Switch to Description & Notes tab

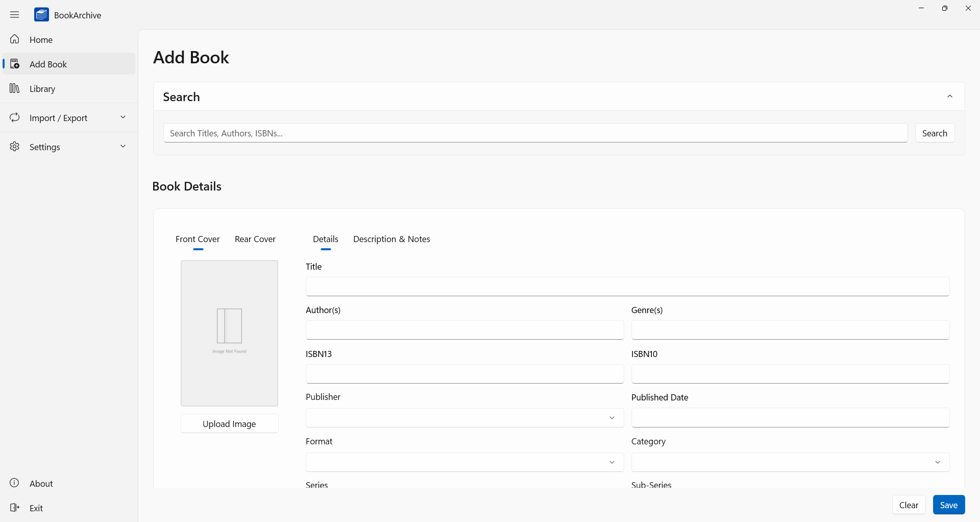pyautogui.click(x=391, y=239)
